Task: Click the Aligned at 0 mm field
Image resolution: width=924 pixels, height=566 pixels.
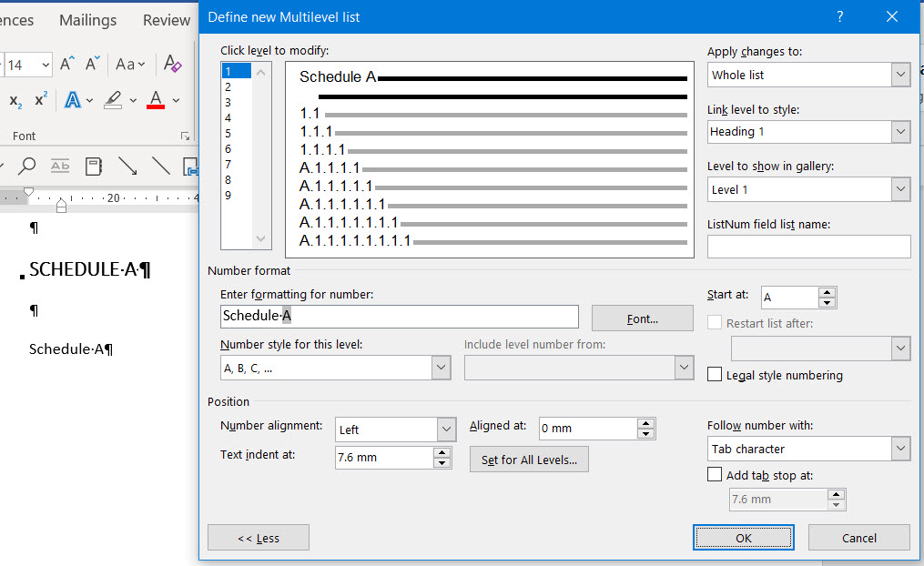Action: tap(587, 429)
